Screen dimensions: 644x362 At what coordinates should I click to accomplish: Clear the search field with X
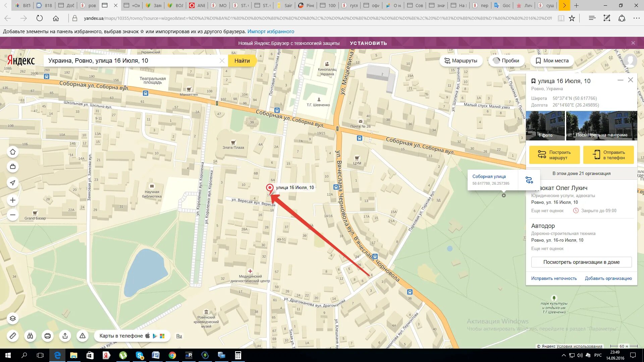[222, 61]
